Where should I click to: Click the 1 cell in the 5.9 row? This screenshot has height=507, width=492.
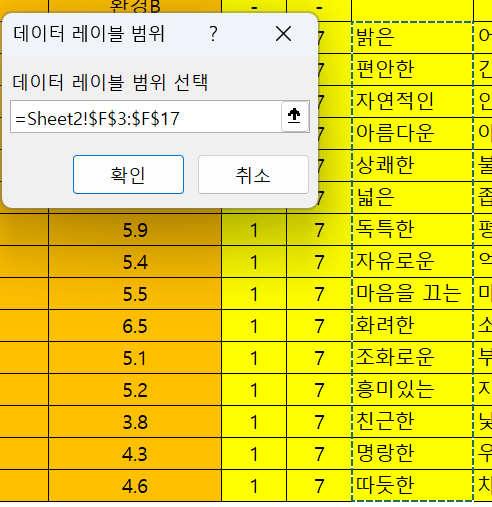point(254,229)
